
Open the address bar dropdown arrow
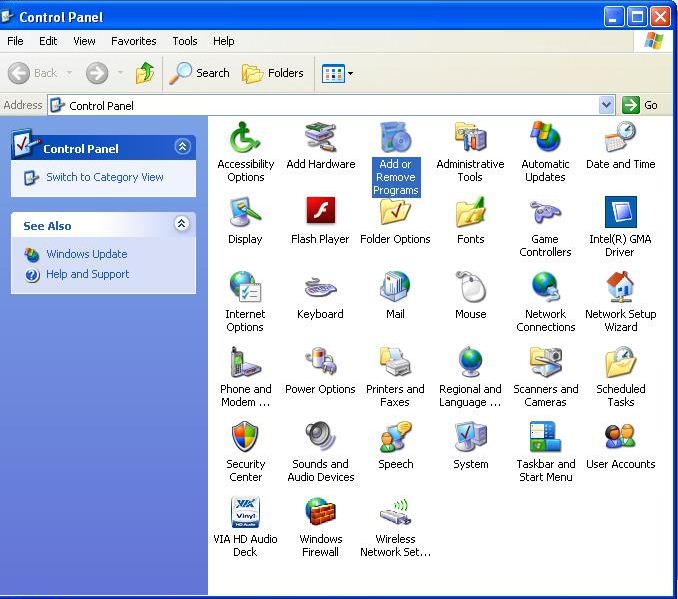click(606, 105)
